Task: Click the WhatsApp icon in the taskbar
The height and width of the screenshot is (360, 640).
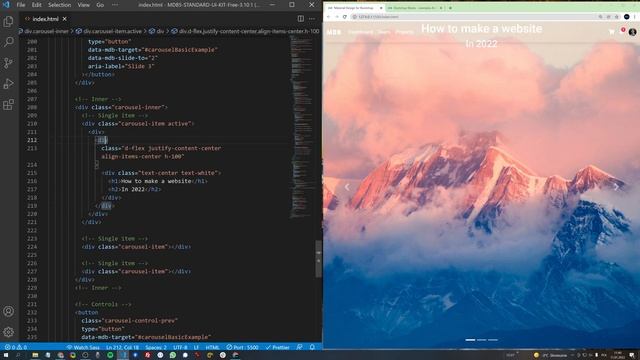Action: (x=173, y=356)
